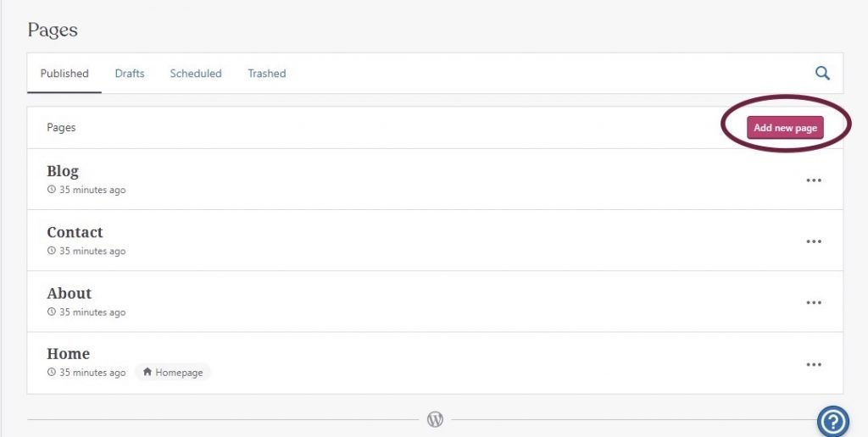Image resolution: width=868 pixels, height=437 pixels.
Task: Switch to the Drafts tab
Action: (x=130, y=74)
